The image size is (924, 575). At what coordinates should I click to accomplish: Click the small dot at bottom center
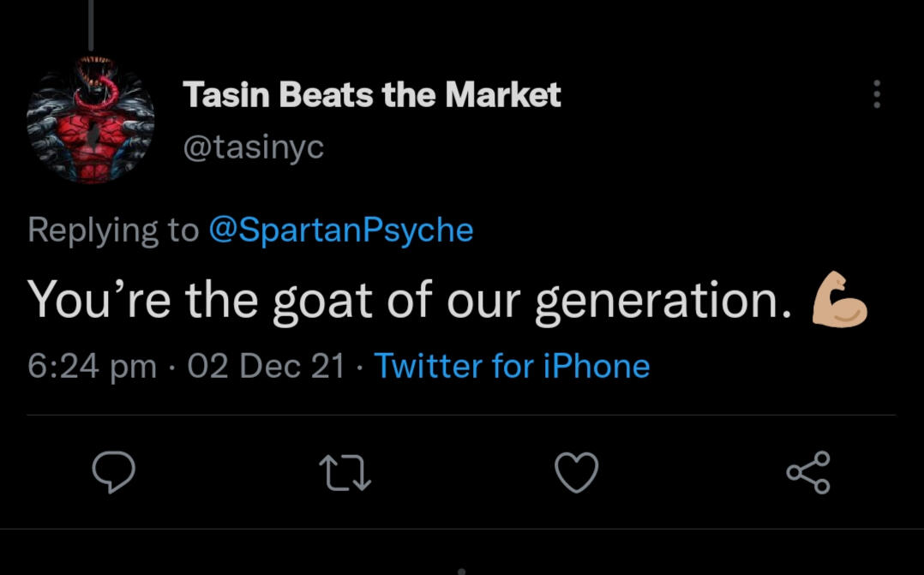pos(461,571)
